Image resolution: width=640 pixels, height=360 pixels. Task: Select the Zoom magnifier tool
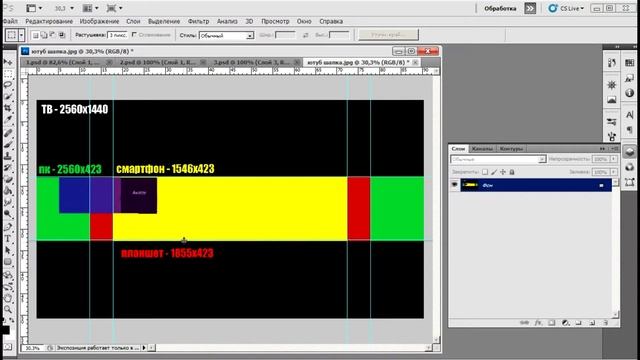(8, 310)
